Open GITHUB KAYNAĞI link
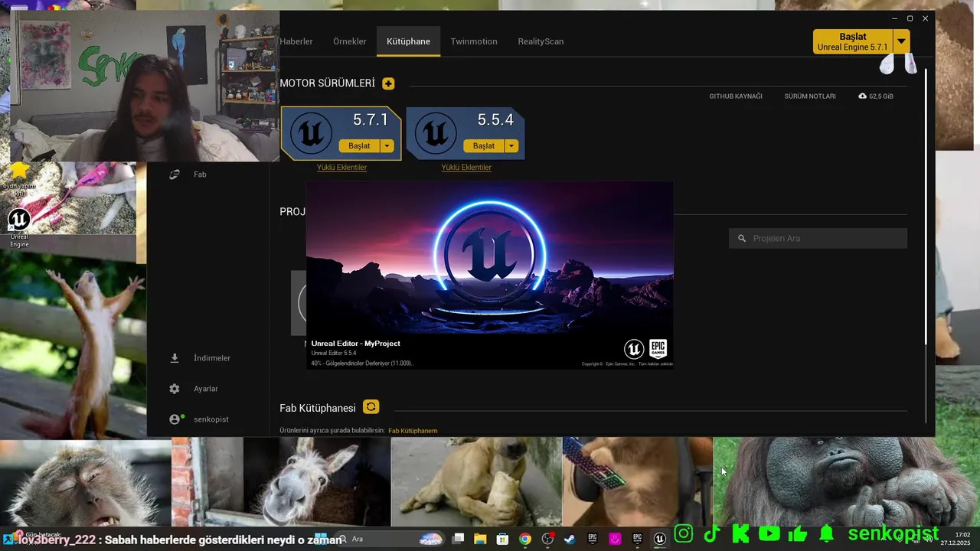The height and width of the screenshot is (551, 980). (736, 96)
